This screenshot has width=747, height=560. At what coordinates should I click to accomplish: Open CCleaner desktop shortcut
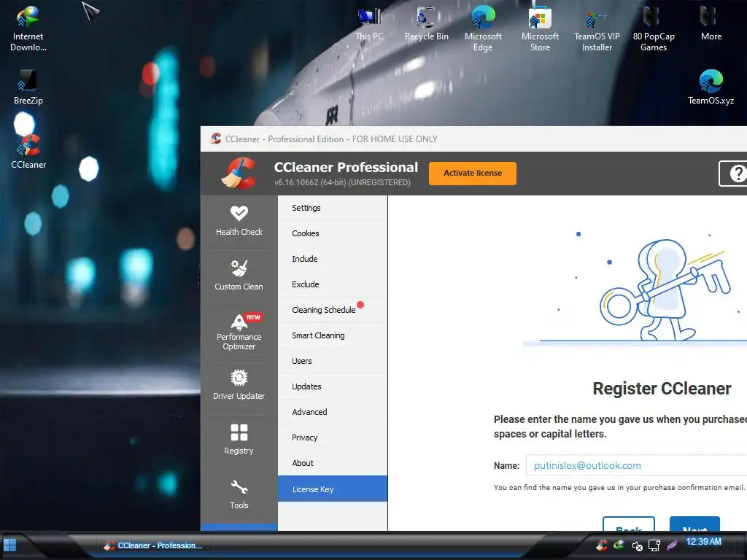(28, 152)
